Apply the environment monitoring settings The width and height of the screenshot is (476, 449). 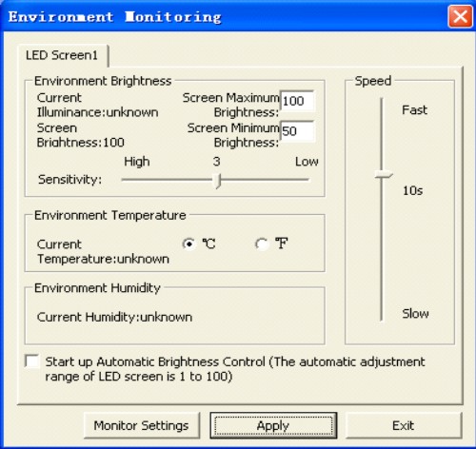(273, 425)
